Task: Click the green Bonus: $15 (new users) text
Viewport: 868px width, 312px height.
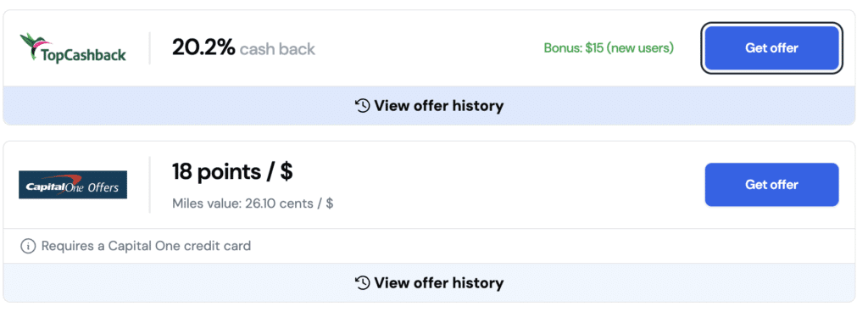Action: tap(609, 48)
